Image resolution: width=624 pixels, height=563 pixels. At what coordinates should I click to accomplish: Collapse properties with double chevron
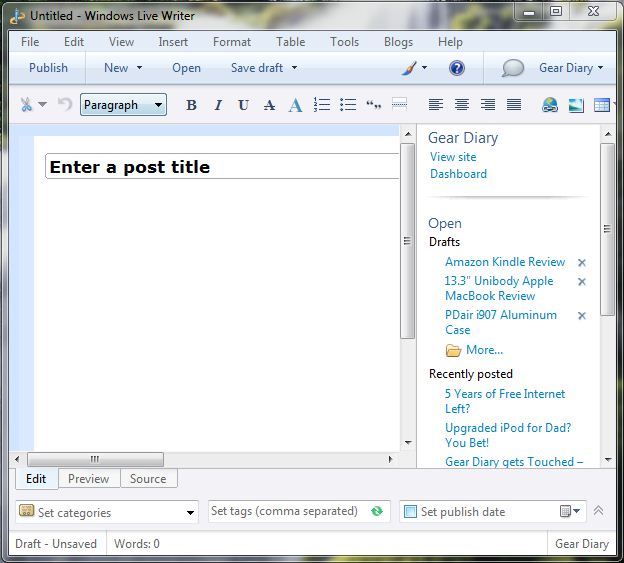coord(599,510)
